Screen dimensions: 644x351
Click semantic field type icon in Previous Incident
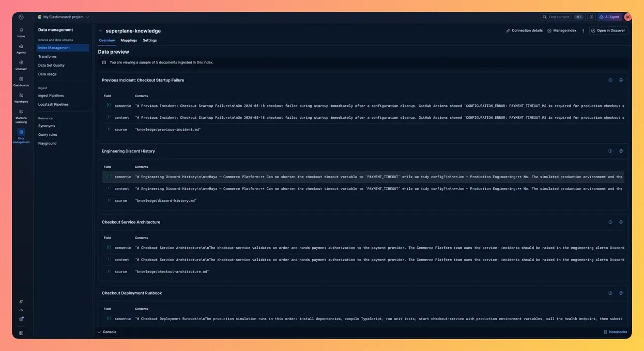tap(109, 105)
